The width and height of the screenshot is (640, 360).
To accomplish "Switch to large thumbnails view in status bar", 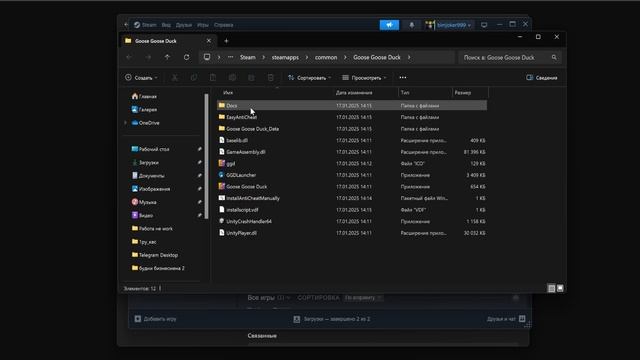I will click(x=560, y=289).
